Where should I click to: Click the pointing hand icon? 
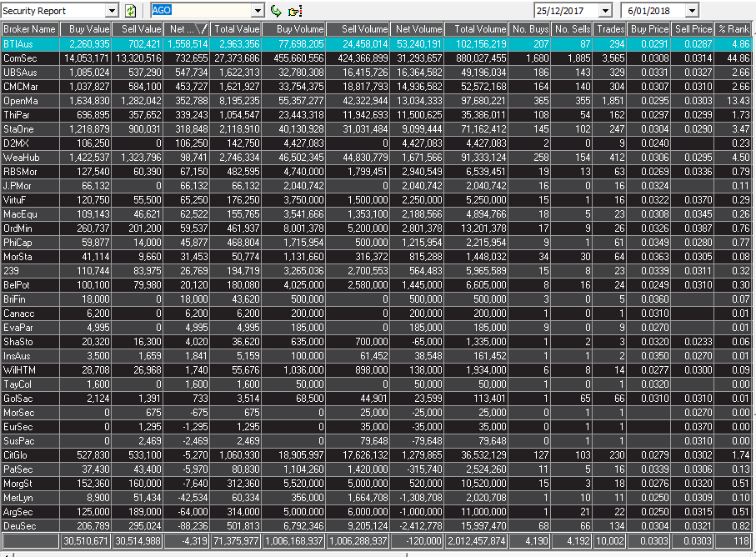294,11
